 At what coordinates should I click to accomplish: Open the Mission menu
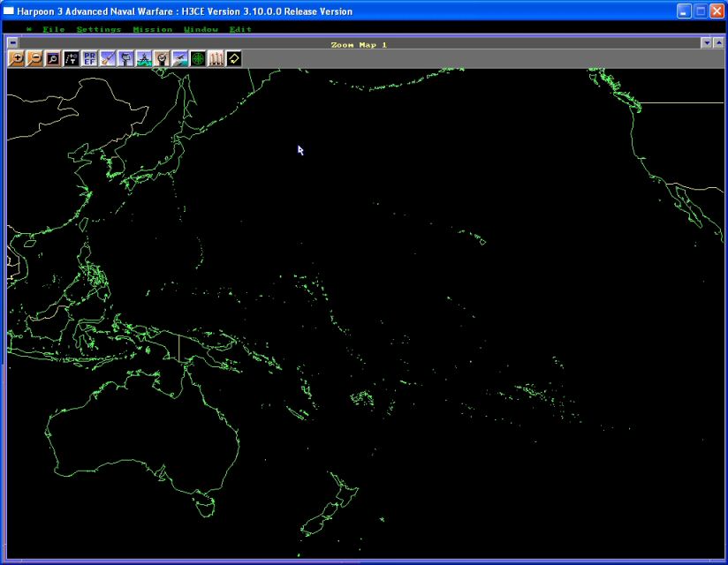coord(152,29)
